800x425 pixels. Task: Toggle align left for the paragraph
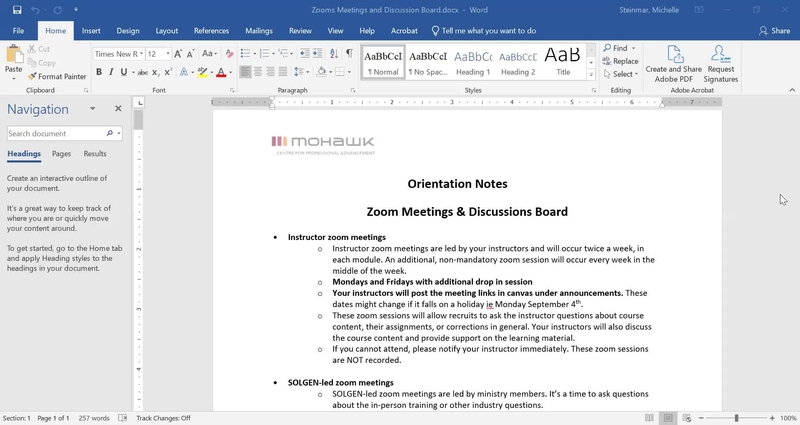click(x=245, y=72)
